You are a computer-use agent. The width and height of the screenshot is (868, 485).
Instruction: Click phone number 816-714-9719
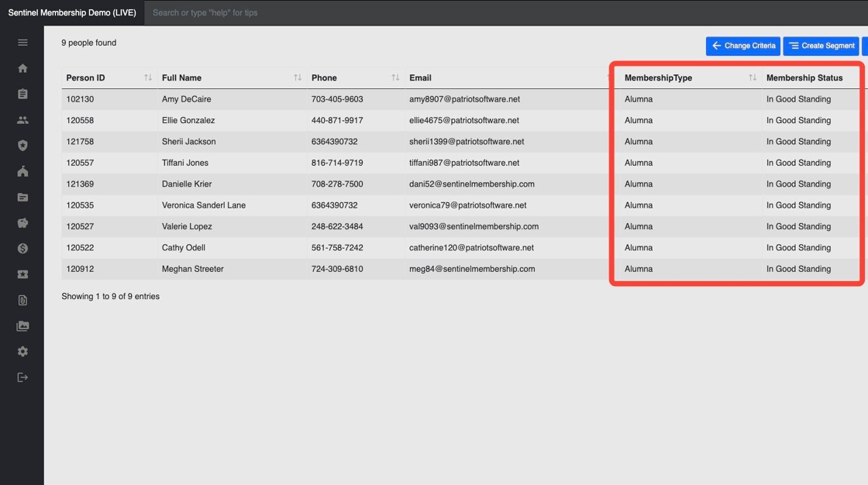click(x=337, y=163)
